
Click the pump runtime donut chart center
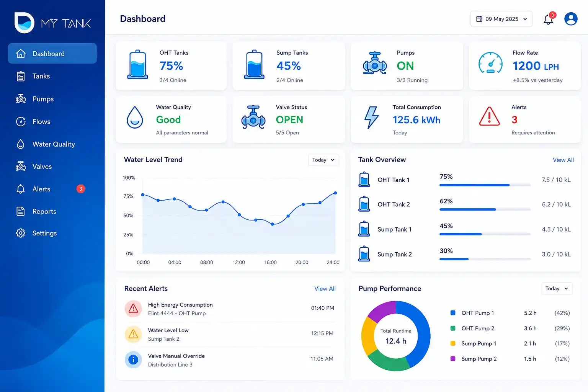pos(396,336)
